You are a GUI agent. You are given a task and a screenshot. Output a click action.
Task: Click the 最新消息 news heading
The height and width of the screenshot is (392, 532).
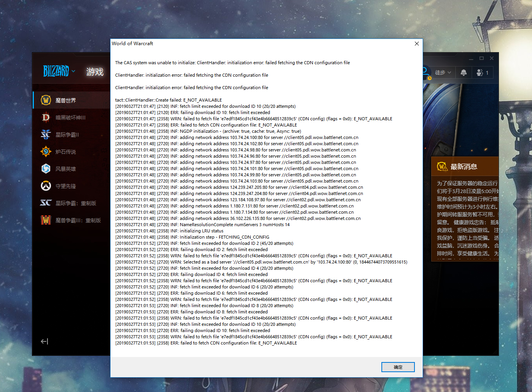coord(464,167)
